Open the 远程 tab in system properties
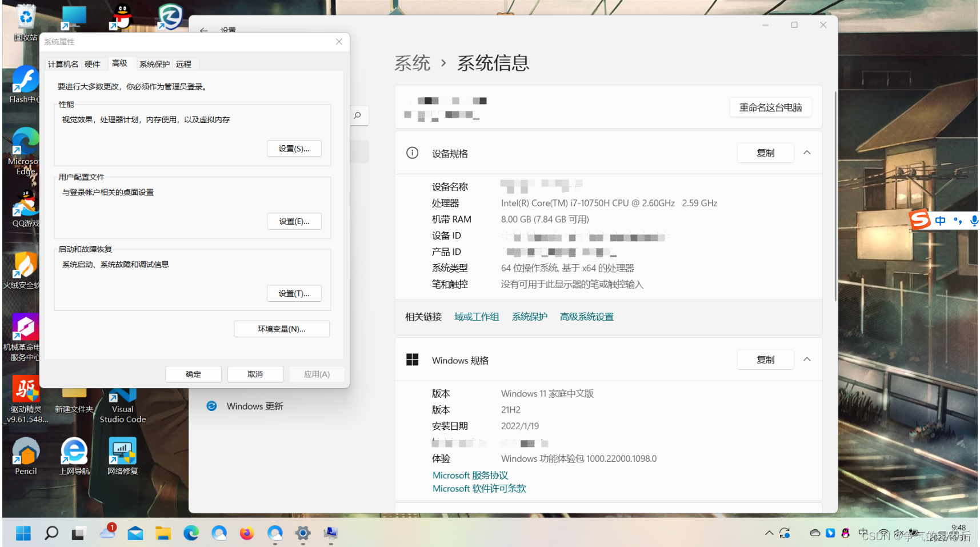Image resolution: width=980 pixels, height=547 pixels. pyautogui.click(x=184, y=63)
